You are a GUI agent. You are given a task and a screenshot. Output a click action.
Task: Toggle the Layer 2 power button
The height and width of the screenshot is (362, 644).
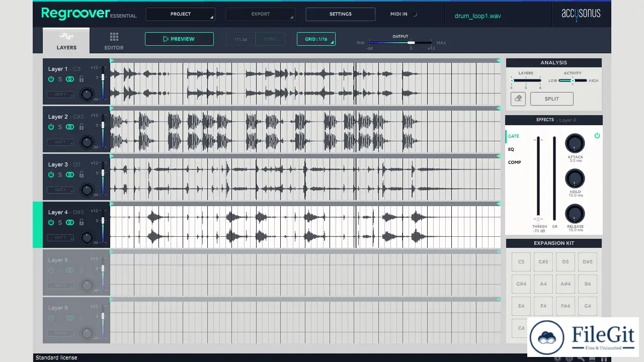click(x=51, y=127)
